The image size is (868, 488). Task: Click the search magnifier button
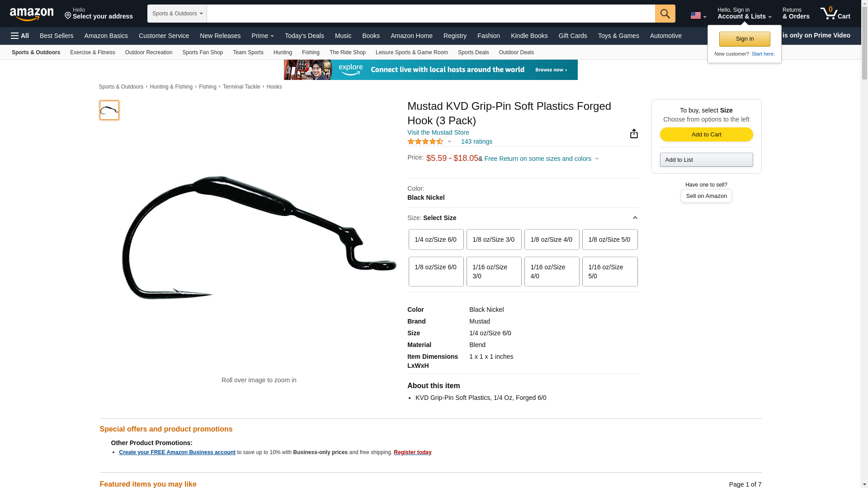coord(665,14)
